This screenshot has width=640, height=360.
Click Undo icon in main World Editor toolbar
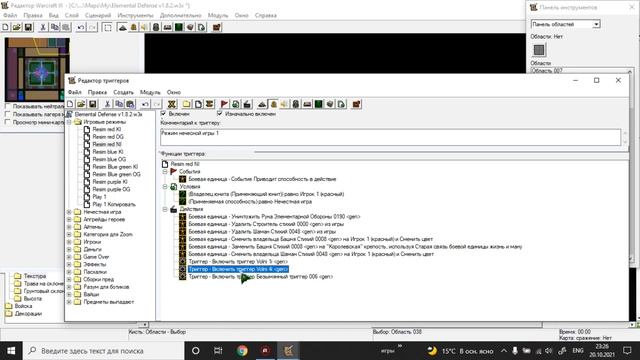coord(81,27)
